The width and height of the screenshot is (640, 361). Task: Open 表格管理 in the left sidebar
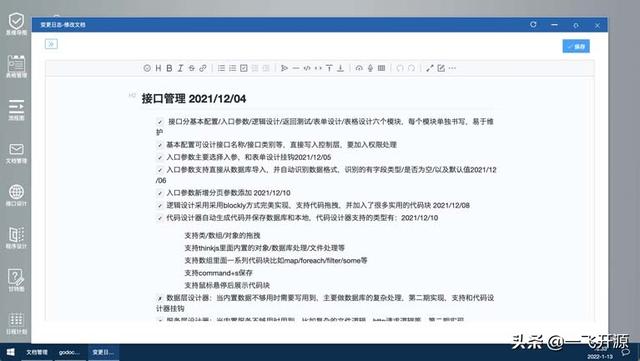pos(16,67)
